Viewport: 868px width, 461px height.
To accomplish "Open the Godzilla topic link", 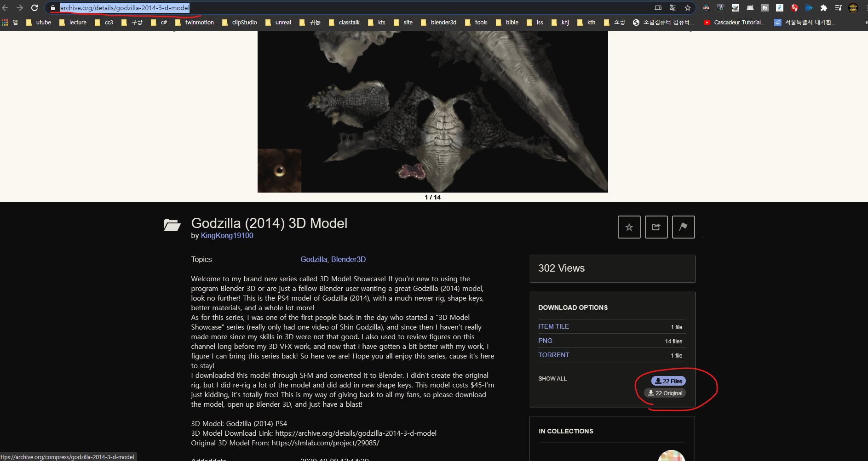I will [314, 259].
